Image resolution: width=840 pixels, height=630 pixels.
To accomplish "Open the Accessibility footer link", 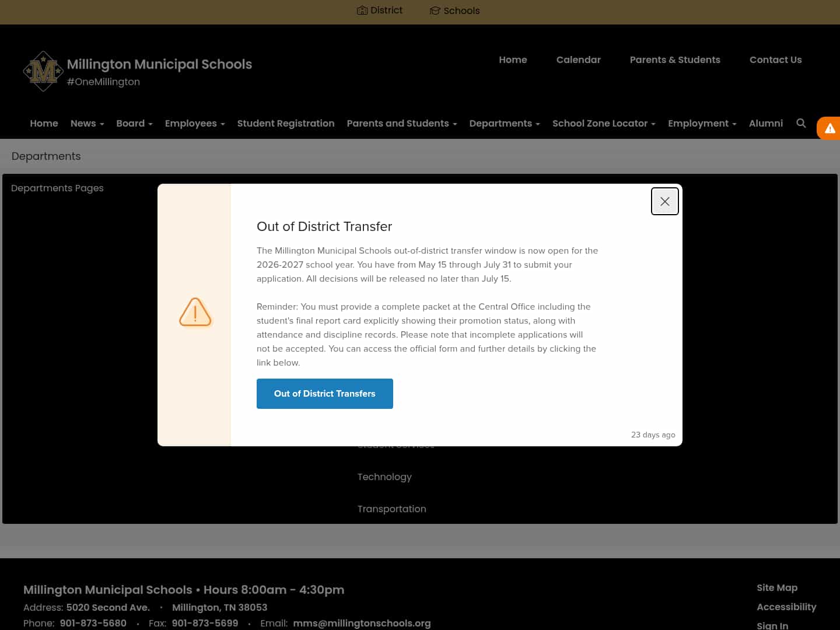I will point(786,607).
